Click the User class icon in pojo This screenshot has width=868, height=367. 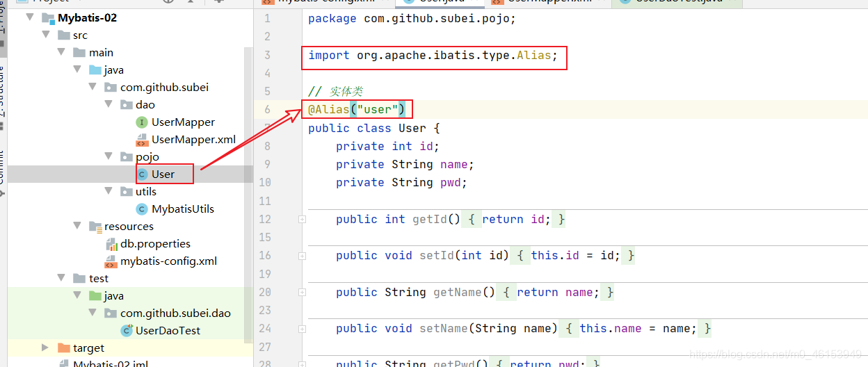pos(142,174)
